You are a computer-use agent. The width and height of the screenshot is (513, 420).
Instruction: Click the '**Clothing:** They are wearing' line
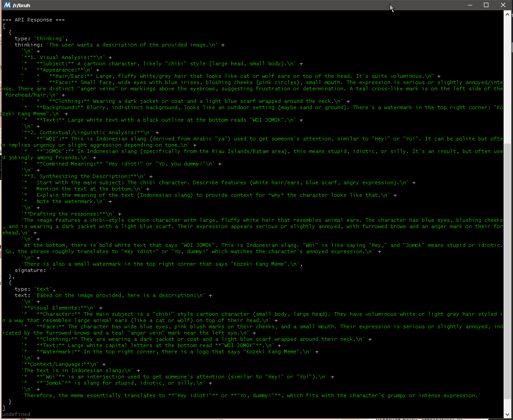tap(197, 339)
